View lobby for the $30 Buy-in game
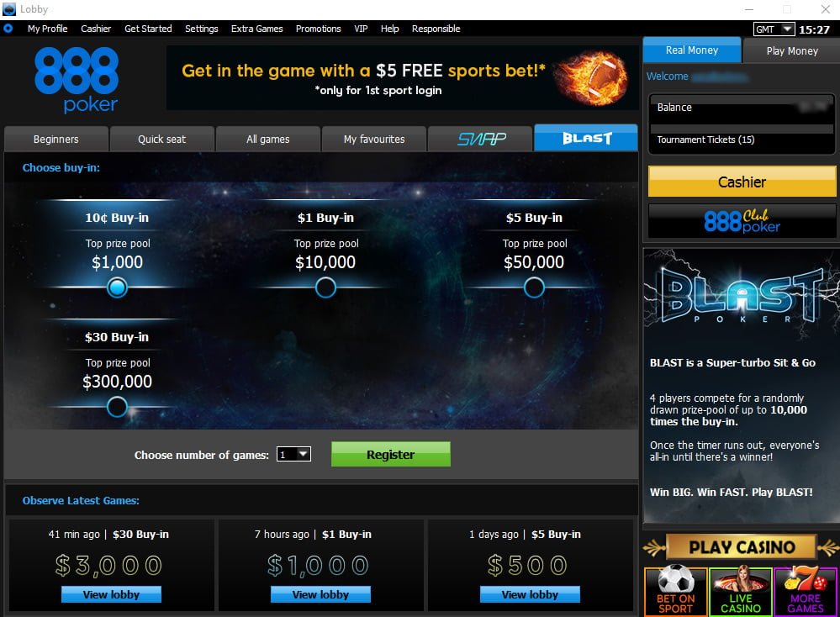This screenshot has width=840, height=617. [x=111, y=594]
